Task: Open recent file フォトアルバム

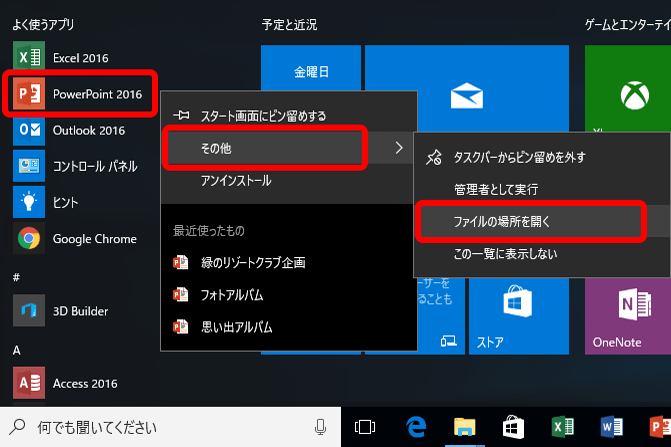Action: point(288,295)
